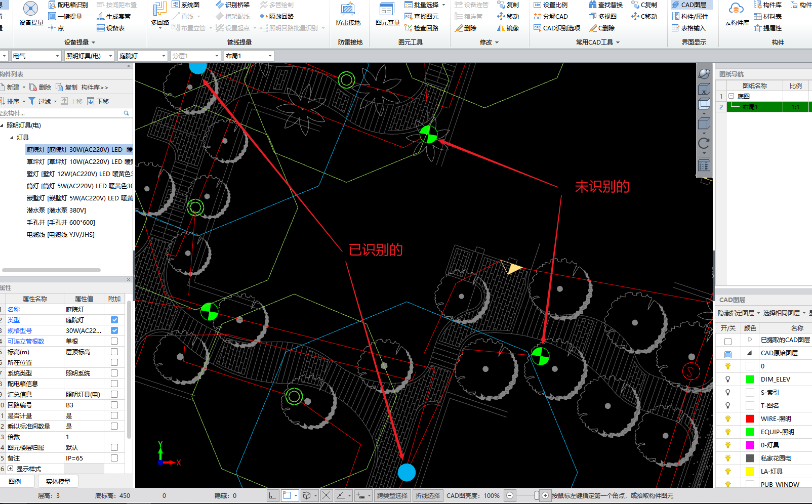Click the 查找替换 tool

tap(605, 5)
